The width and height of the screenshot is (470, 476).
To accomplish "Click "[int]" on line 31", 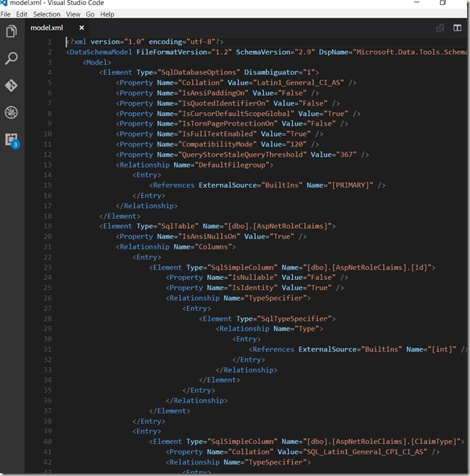I will point(442,349).
